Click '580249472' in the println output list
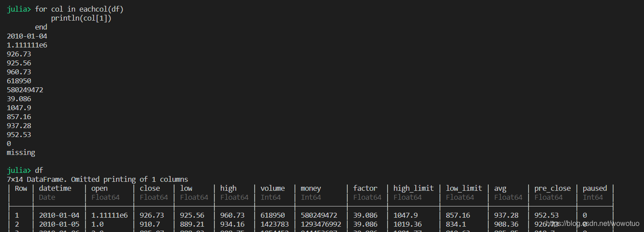Screen dimensions: 644x232 (25, 90)
